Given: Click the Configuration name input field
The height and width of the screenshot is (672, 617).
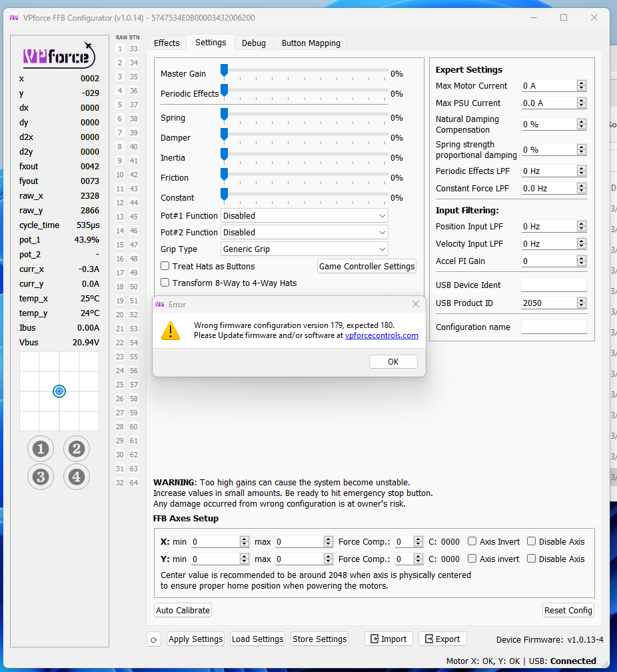Looking at the screenshot, I should pyautogui.click(x=554, y=327).
